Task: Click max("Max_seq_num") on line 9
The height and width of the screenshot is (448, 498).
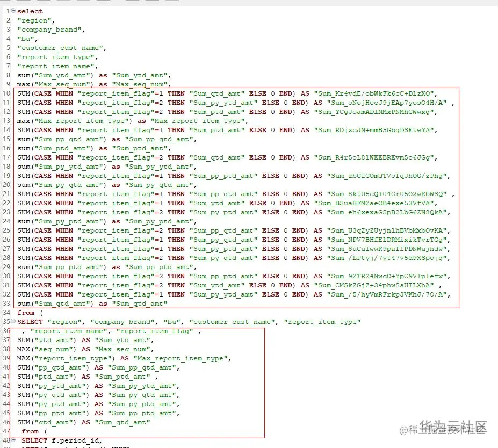Action: pos(55,84)
